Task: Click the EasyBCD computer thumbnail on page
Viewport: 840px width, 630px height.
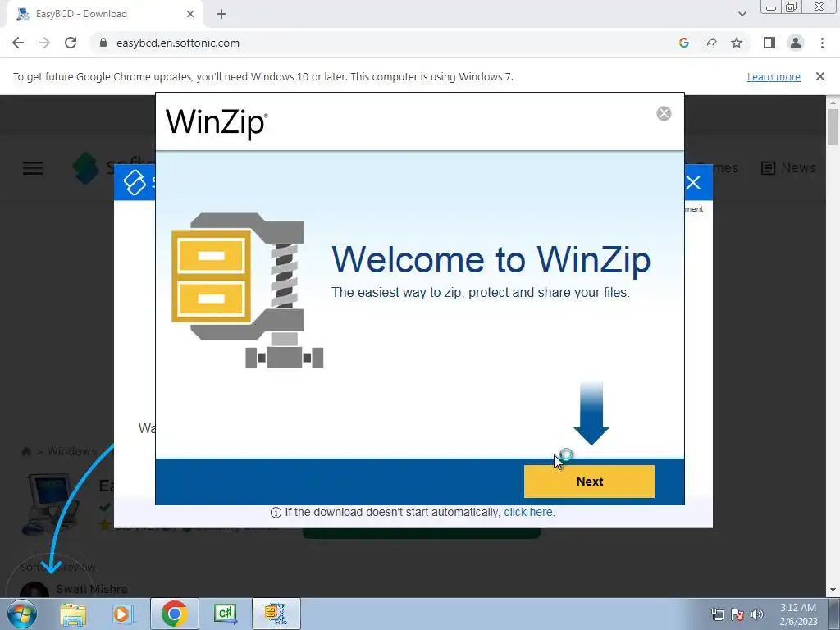Action: [x=51, y=504]
